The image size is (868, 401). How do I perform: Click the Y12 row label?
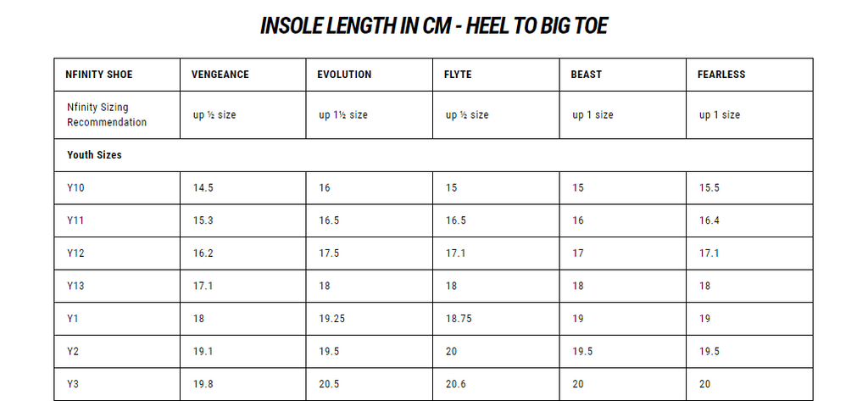76,253
